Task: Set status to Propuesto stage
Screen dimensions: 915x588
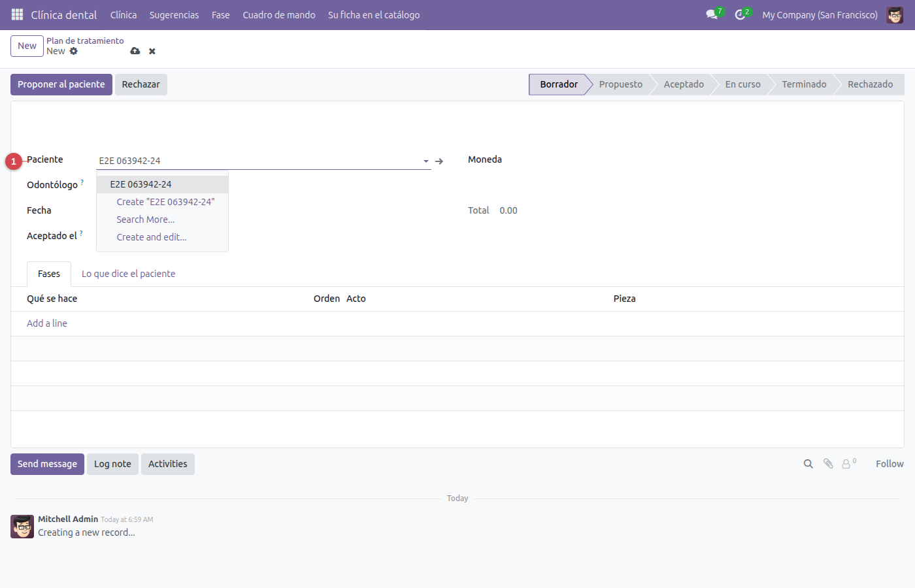Action: [620, 84]
